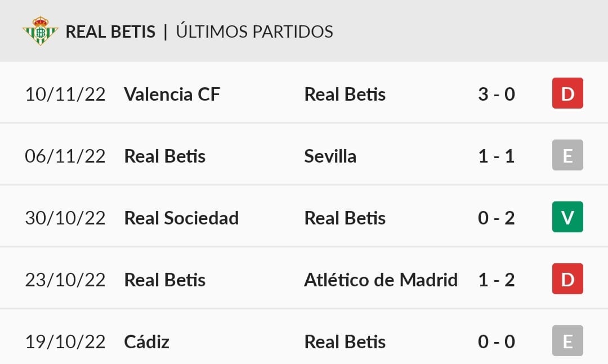The image size is (608, 364).
Task: Open the Valencia CF team link
Action: [172, 94]
